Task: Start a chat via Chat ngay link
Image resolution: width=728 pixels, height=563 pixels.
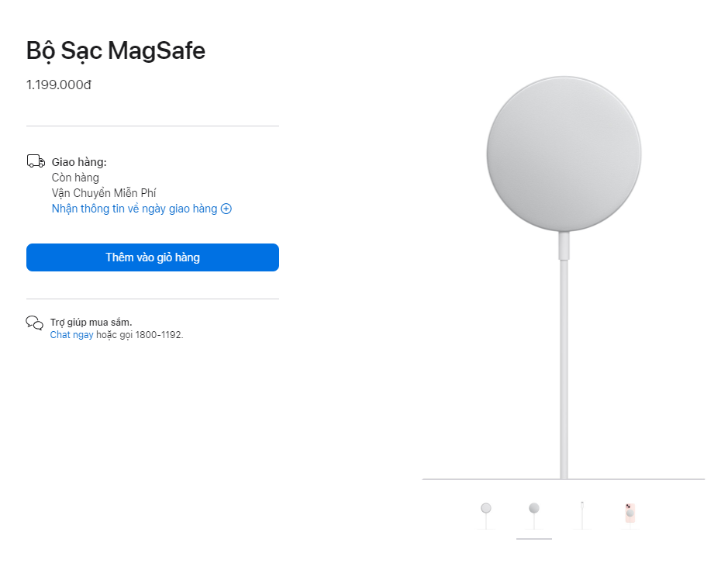Action: click(x=71, y=335)
